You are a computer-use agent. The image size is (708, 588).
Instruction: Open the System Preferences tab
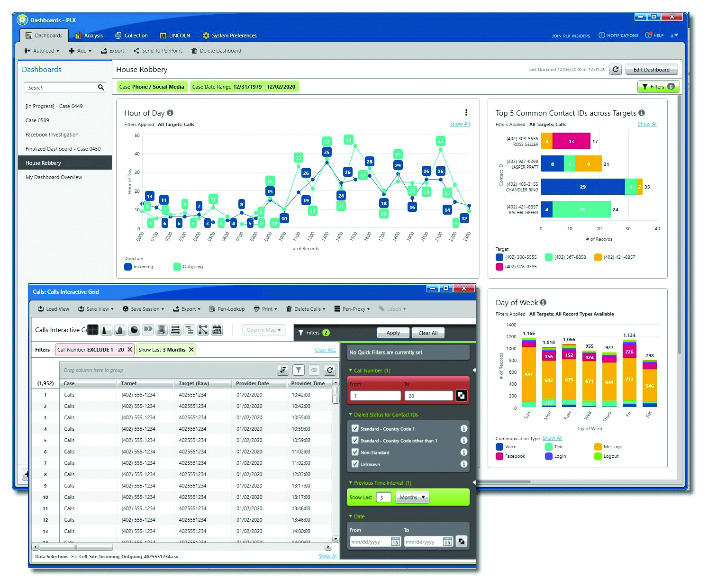point(229,36)
